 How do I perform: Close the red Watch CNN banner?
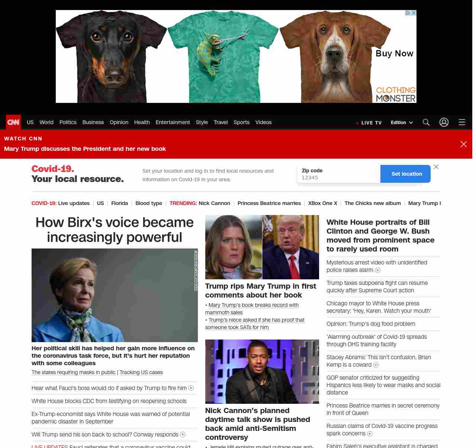[x=463, y=144]
